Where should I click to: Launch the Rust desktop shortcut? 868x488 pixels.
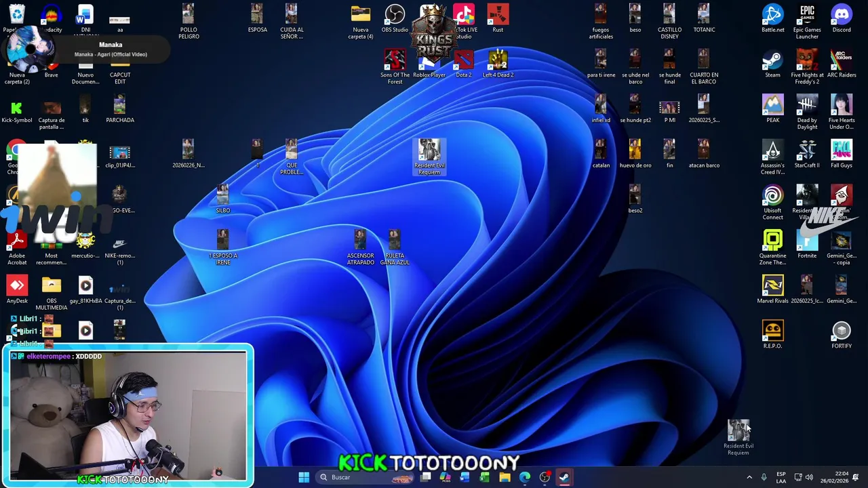(498, 19)
